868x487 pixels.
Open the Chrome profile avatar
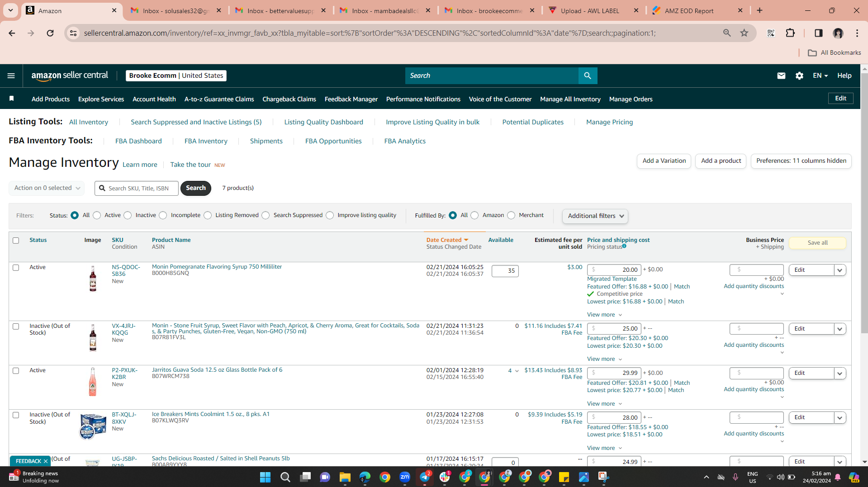[x=838, y=33]
